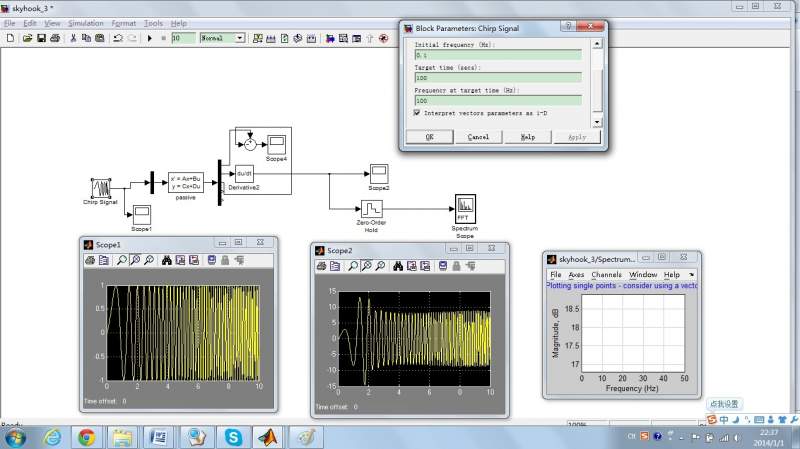Open the Simulation menu
800x449 pixels.
point(85,23)
